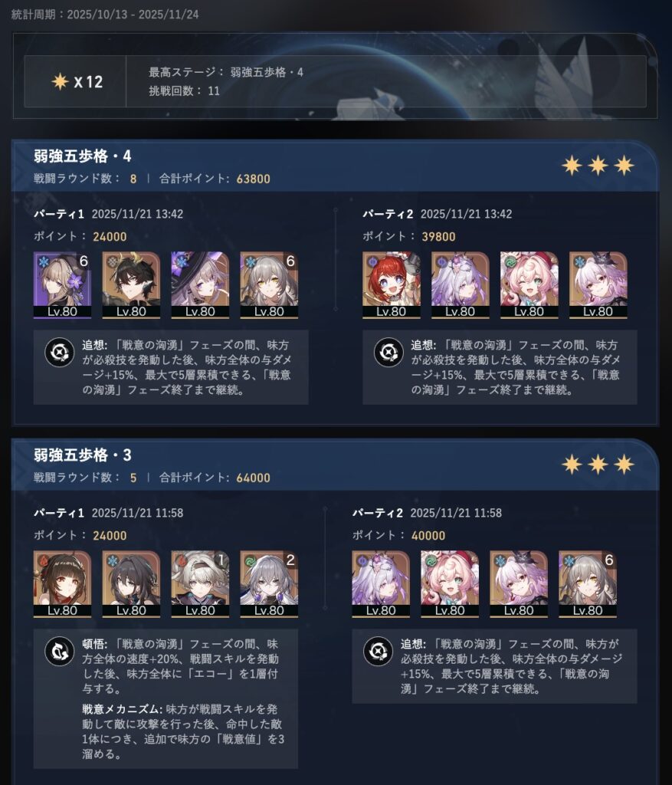
Task: Click the 追想 buff icon under Party 2 stage 4
Action: 388,352
